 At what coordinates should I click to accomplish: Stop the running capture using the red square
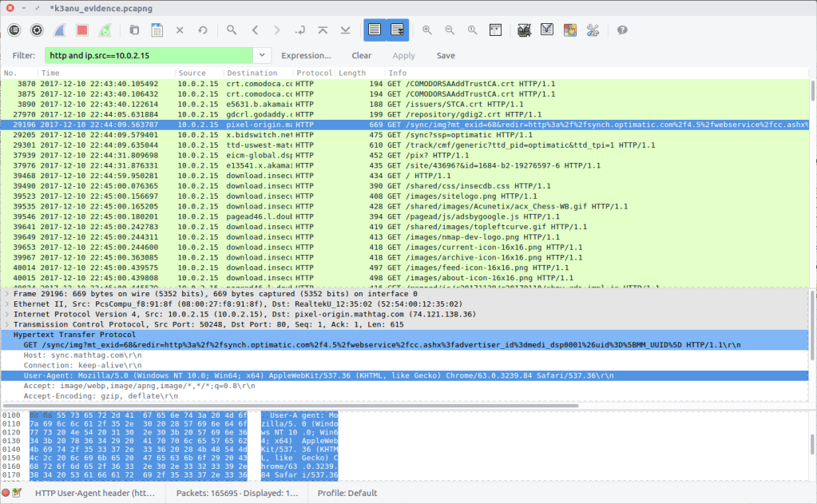pyautogui.click(x=81, y=30)
